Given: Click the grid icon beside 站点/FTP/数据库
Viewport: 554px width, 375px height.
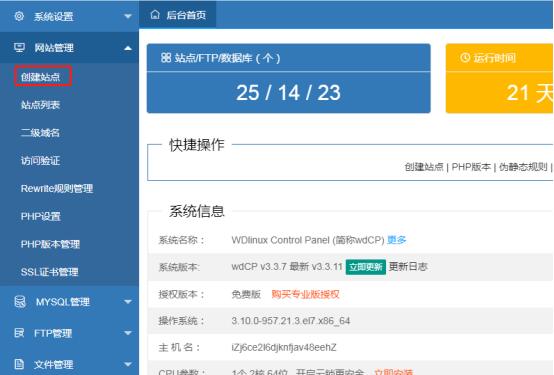Looking at the screenshot, I should click(166, 58).
